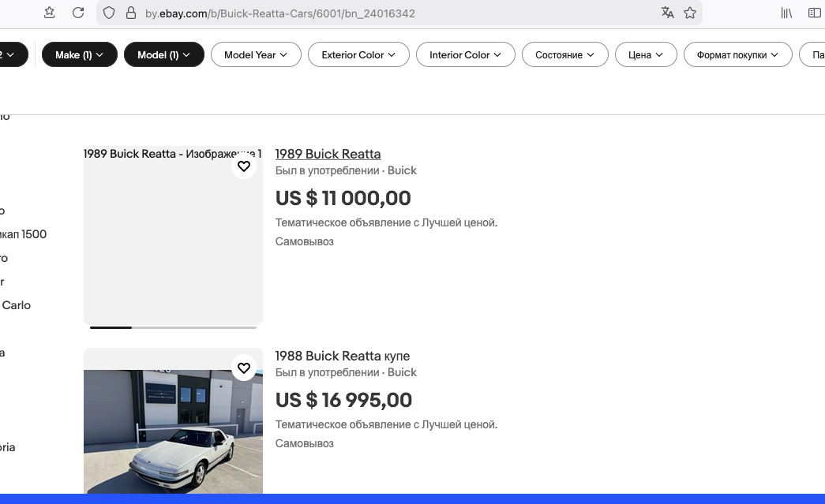This screenshot has height=504, width=825.
Task: Add 1988 Buick Reatta купе to watchlist heart
Action: [244, 368]
